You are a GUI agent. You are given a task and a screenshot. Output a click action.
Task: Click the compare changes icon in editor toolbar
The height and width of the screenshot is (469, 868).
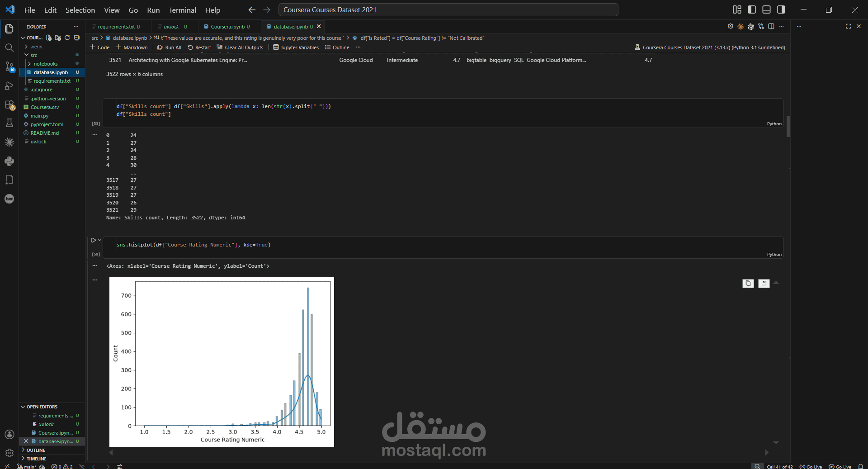tap(761, 27)
